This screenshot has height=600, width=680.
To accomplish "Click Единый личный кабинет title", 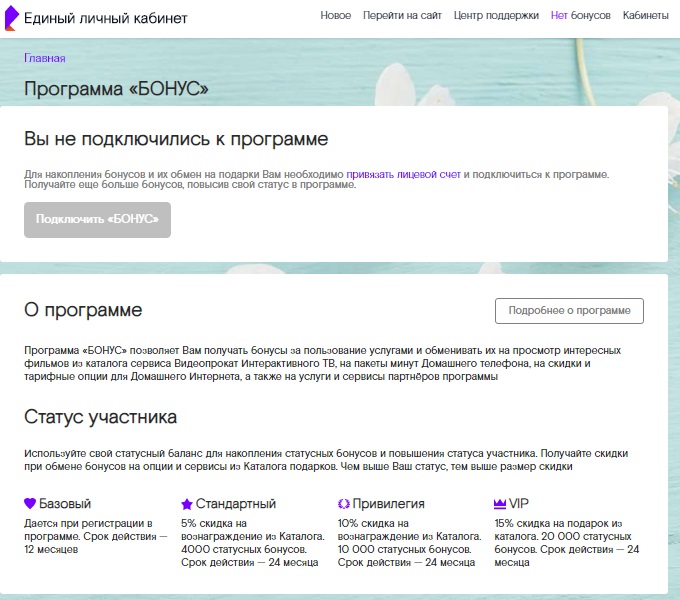I will tap(105, 18).
